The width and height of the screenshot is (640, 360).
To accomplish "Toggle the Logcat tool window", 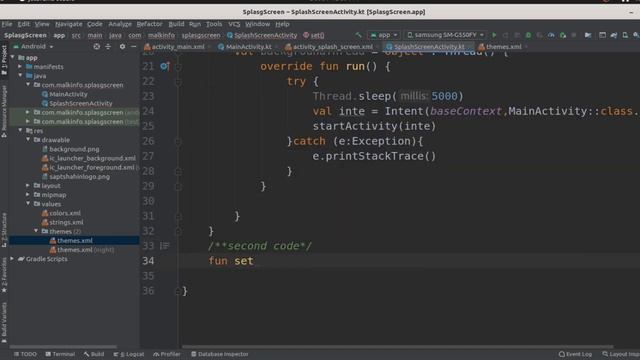I will coord(129,354).
